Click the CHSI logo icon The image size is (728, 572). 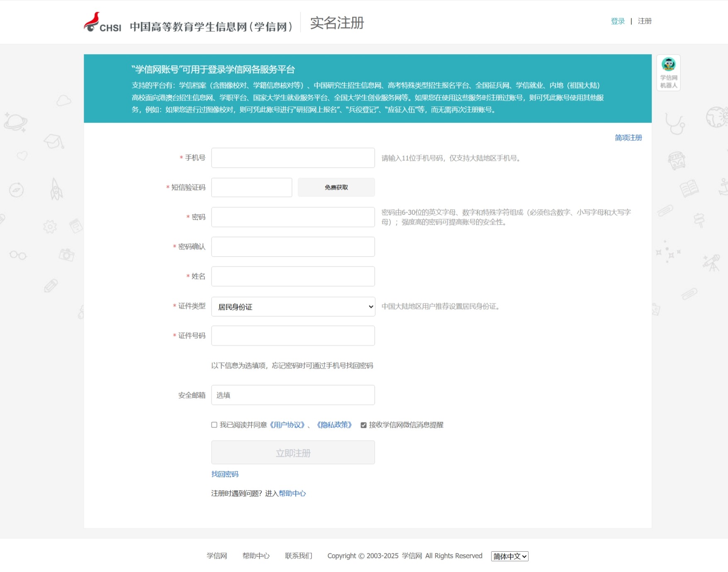tap(102, 22)
